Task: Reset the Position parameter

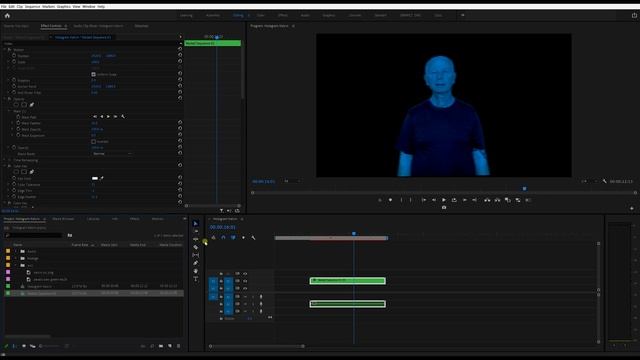Action: 180,56
